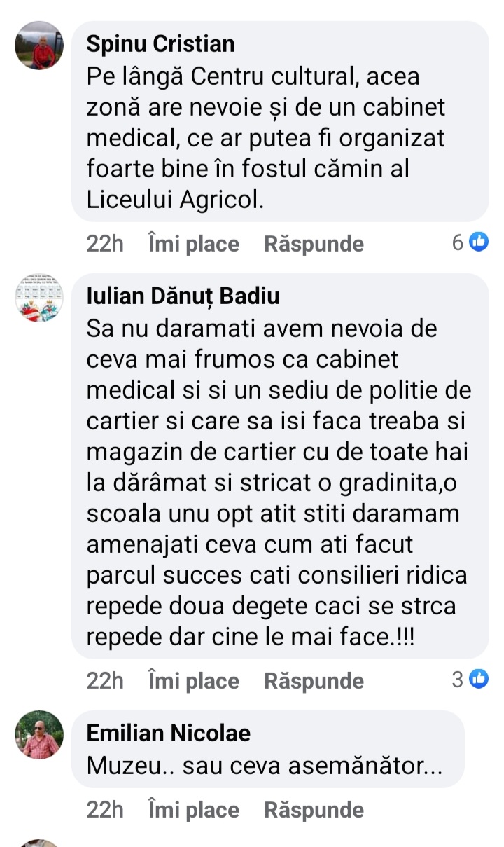Viewport: 504px width, 847px height.
Task: Click the like reaction icon with 6 likes
Action: 479,242
